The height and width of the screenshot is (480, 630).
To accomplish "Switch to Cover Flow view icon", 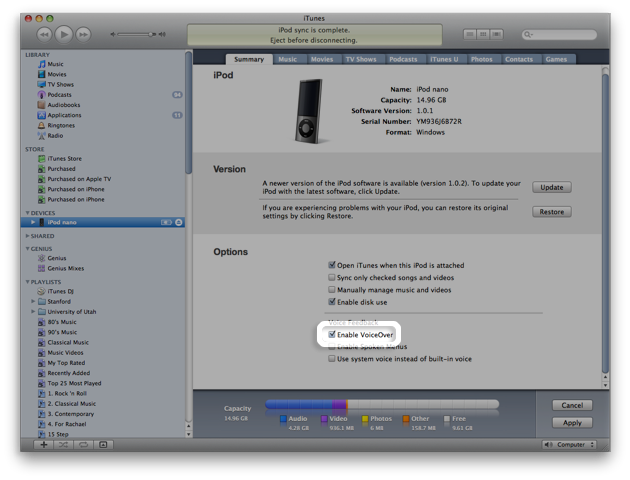I will coord(497,35).
